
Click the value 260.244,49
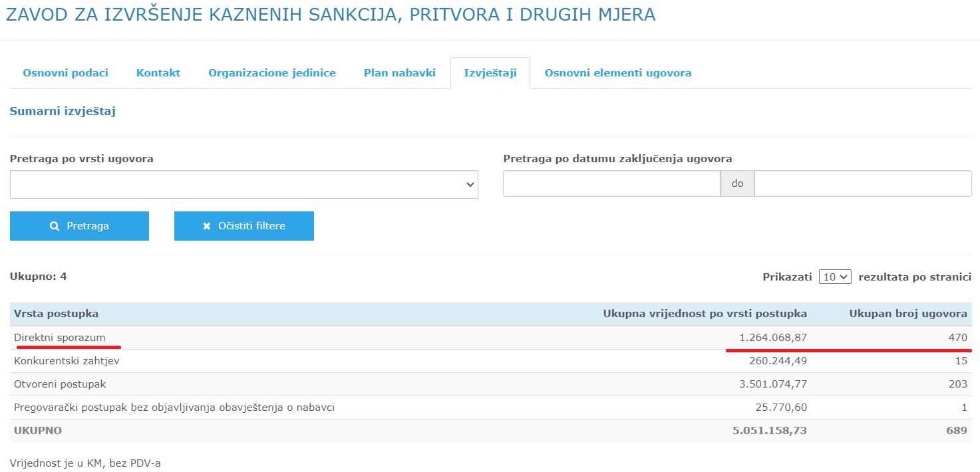point(779,361)
